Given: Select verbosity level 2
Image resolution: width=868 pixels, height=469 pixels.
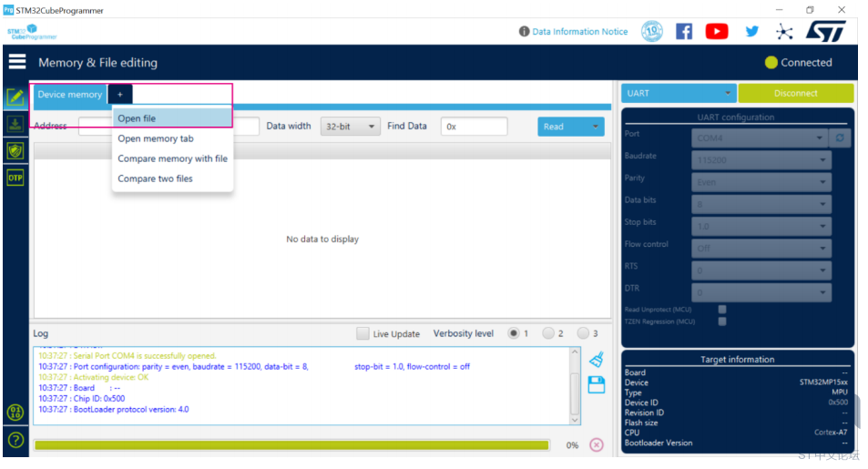Looking at the screenshot, I should (548, 333).
